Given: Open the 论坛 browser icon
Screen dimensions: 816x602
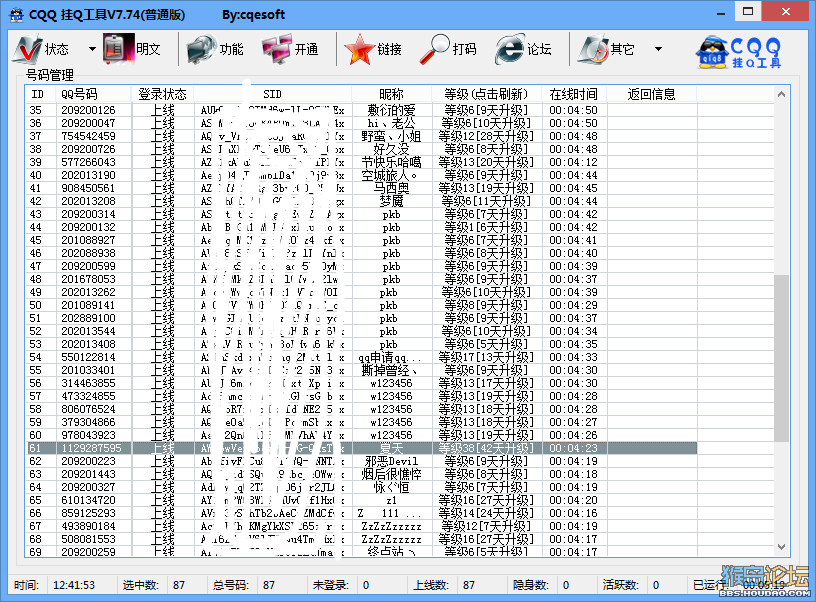Looking at the screenshot, I should pyautogui.click(x=510, y=49).
